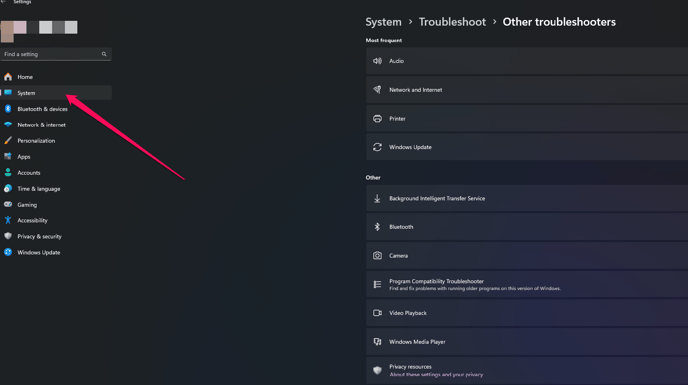Click the Windows Media Player icon
This screenshot has width=688, height=385.
point(377,342)
